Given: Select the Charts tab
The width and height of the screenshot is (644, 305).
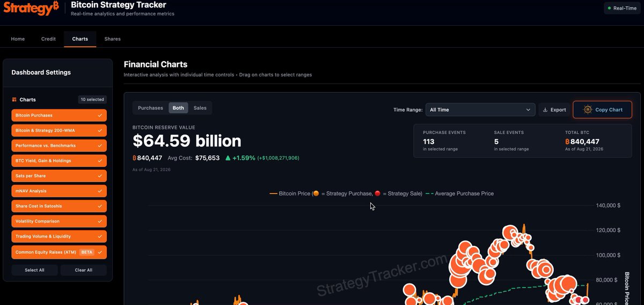Looking at the screenshot, I should pyautogui.click(x=80, y=39).
